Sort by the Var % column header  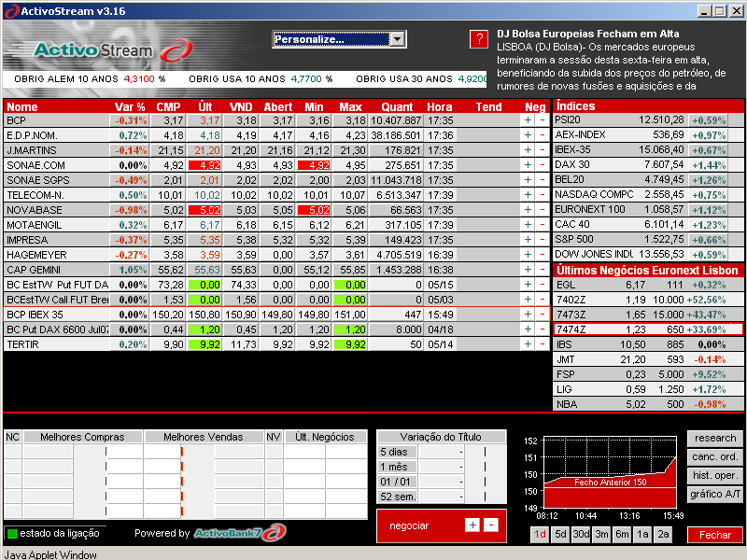(130, 107)
